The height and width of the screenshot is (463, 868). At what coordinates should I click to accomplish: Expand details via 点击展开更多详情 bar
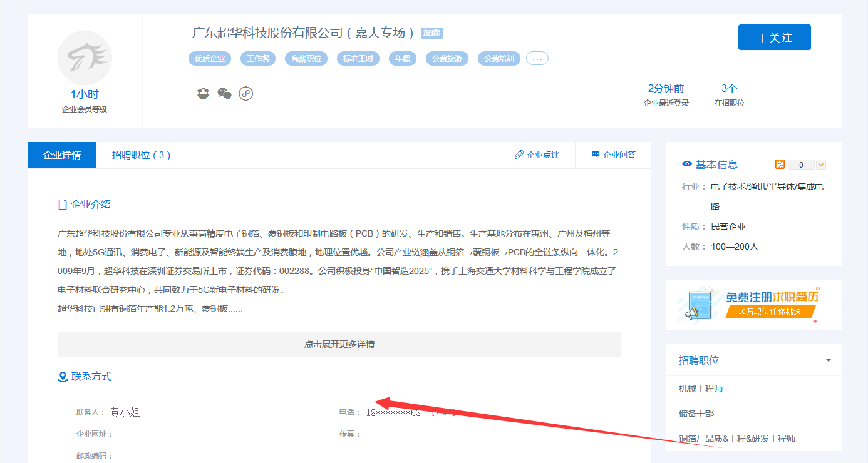[339, 344]
